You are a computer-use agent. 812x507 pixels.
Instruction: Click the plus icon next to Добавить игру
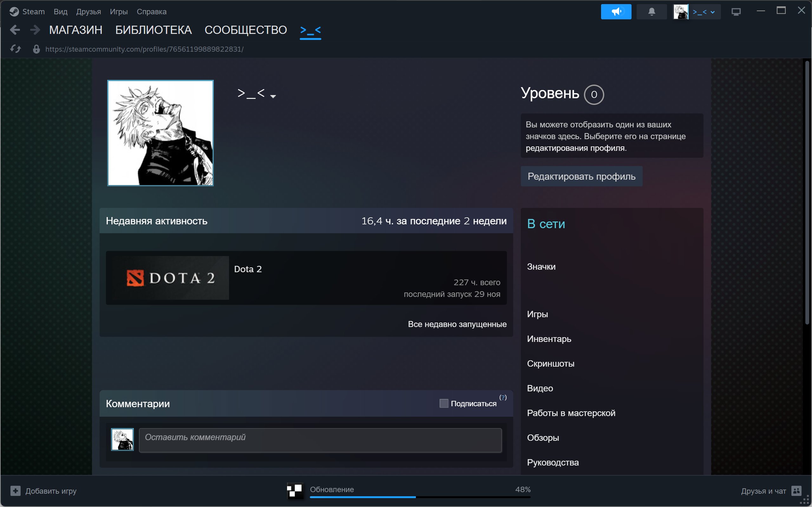click(16, 491)
